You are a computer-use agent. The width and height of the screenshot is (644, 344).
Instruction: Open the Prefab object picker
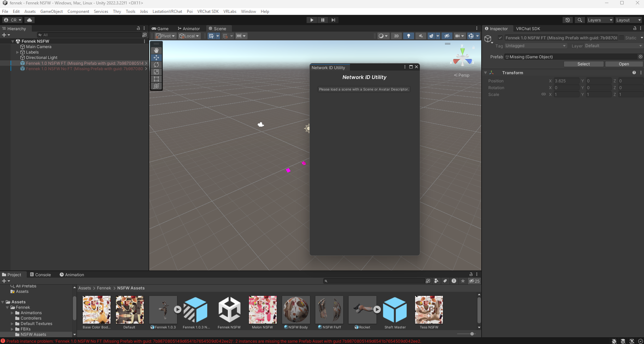(x=640, y=57)
